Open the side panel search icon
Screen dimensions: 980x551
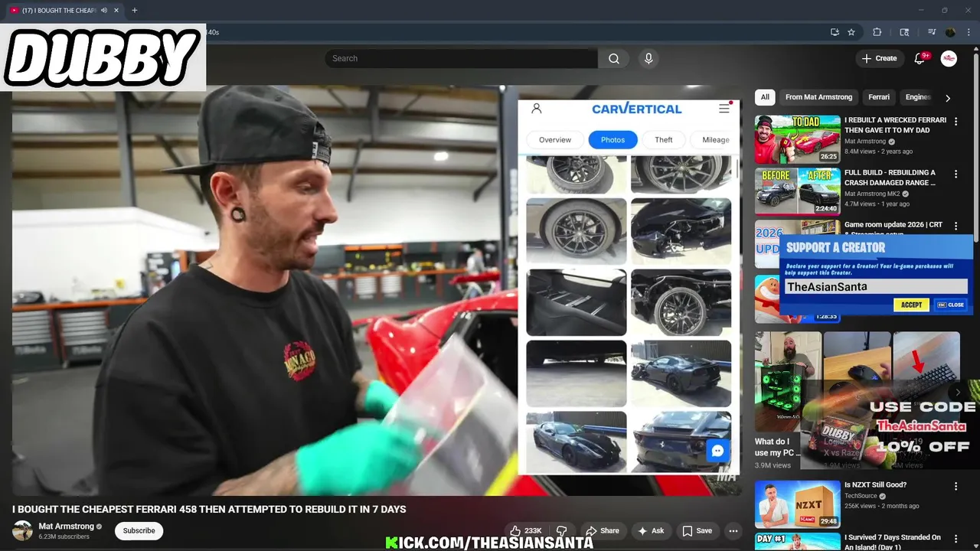tap(904, 32)
